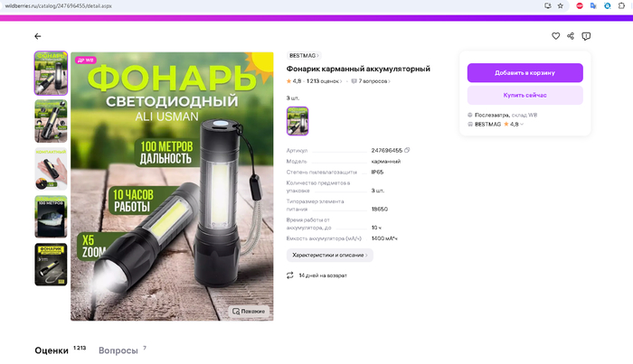Report product via exclamation bubble icon

pos(586,36)
